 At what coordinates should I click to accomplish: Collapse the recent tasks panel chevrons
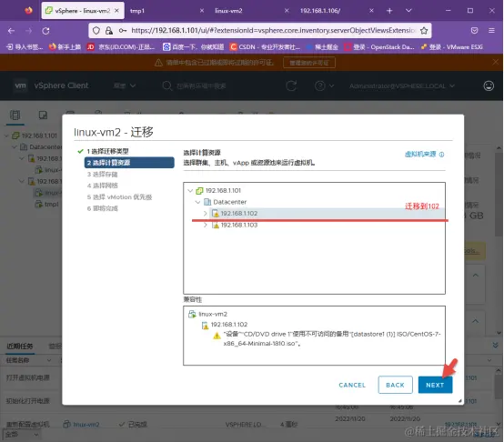(495, 346)
